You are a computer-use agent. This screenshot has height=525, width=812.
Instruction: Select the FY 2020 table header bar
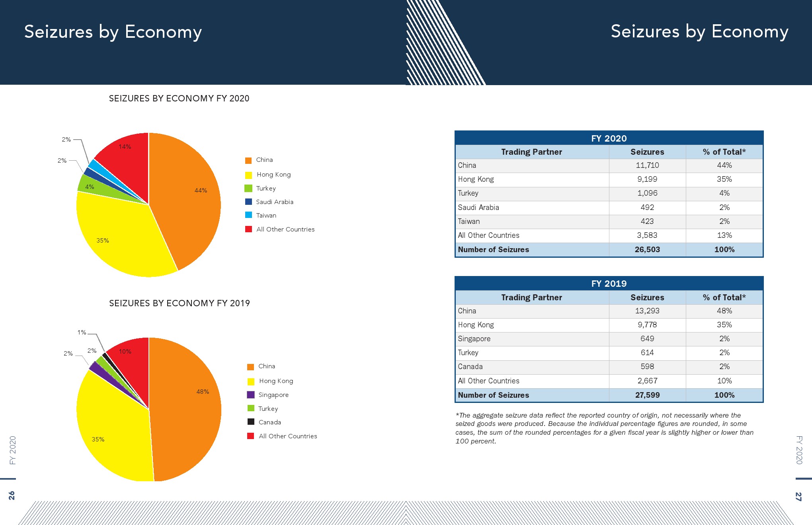click(609, 138)
